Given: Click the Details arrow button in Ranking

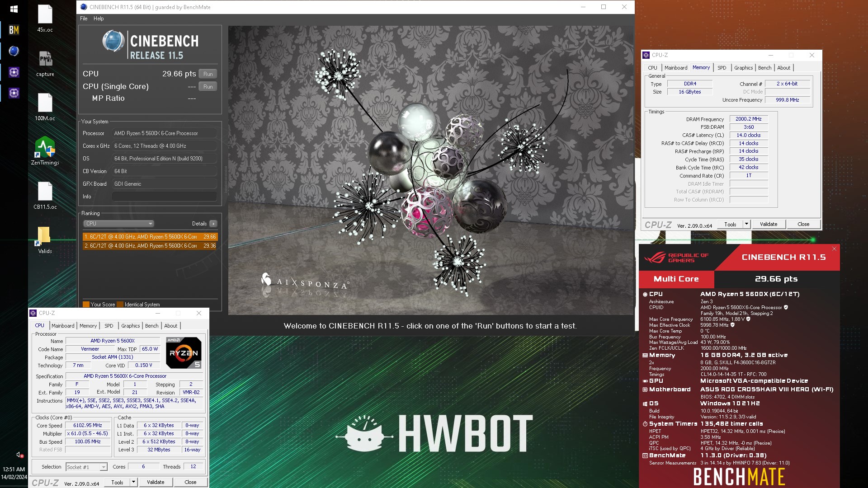Looking at the screenshot, I should [213, 224].
